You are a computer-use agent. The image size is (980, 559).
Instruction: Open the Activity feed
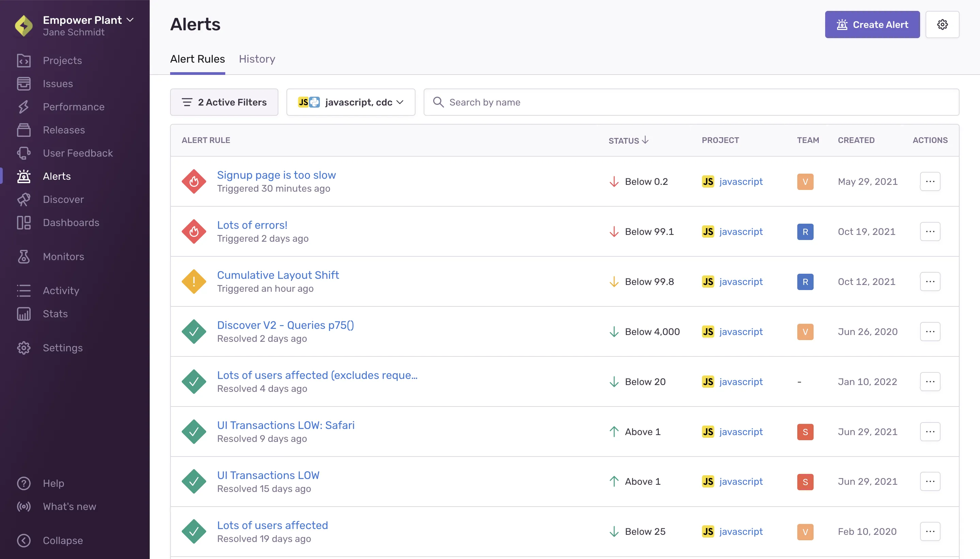coord(61,290)
